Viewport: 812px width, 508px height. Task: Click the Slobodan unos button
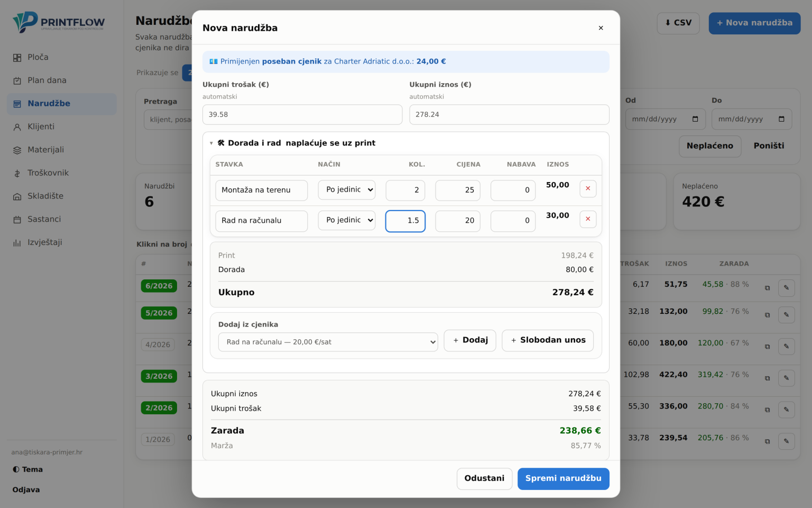(x=548, y=340)
